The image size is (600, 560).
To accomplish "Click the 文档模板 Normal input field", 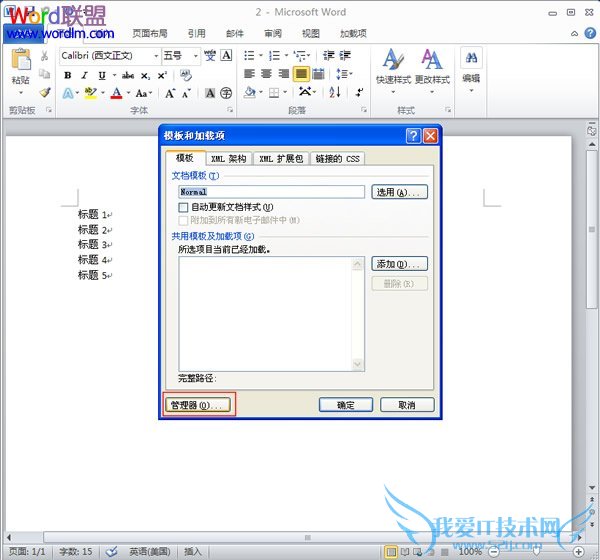I will pyautogui.click(x=271, y=192).
